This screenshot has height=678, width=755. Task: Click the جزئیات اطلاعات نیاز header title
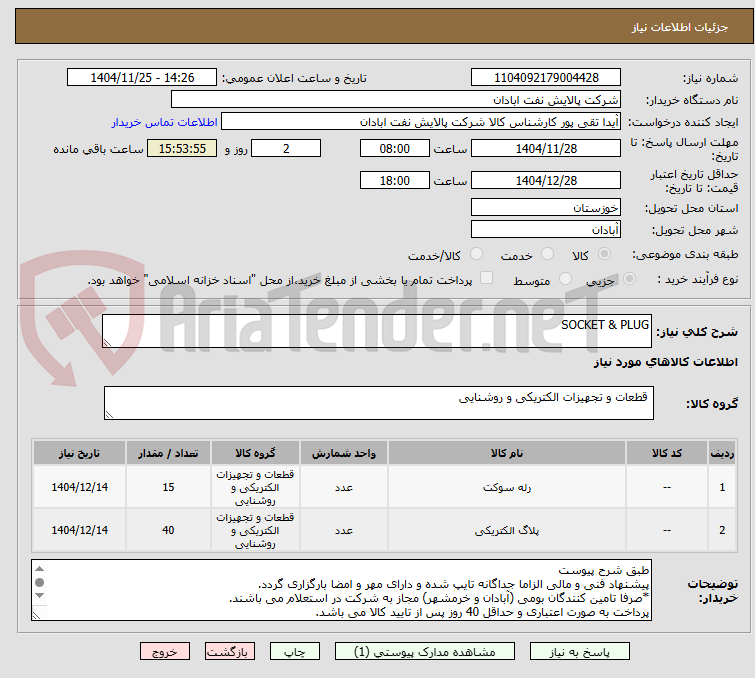pyautogui.click(x=679, y=27)
